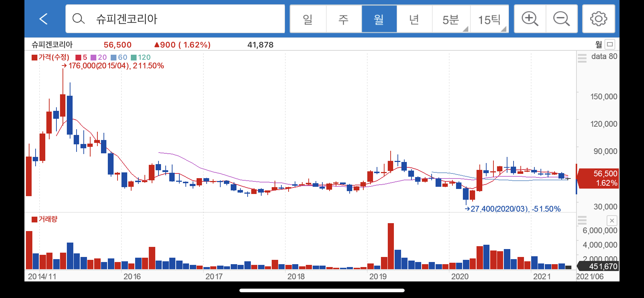
Task: Tap the 월 period label at right
Action: coord(599,44)
